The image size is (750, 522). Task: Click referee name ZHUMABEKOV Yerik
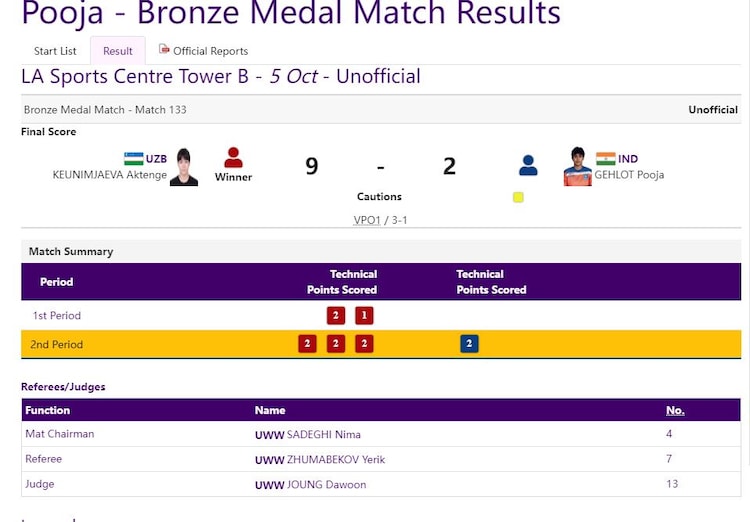[335, 459]
